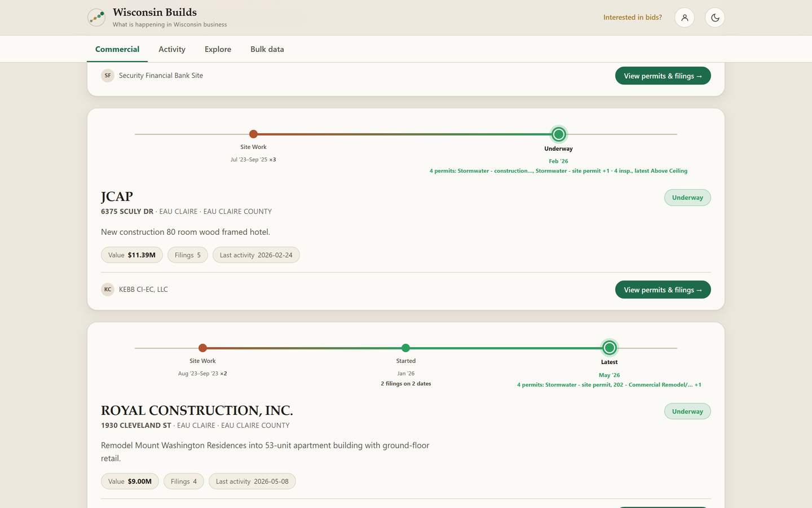Viewport: 812px width, 508px height.
Task: Click Royal Construction's Site Work timeline dot
Action: click(x=203, y=348)
